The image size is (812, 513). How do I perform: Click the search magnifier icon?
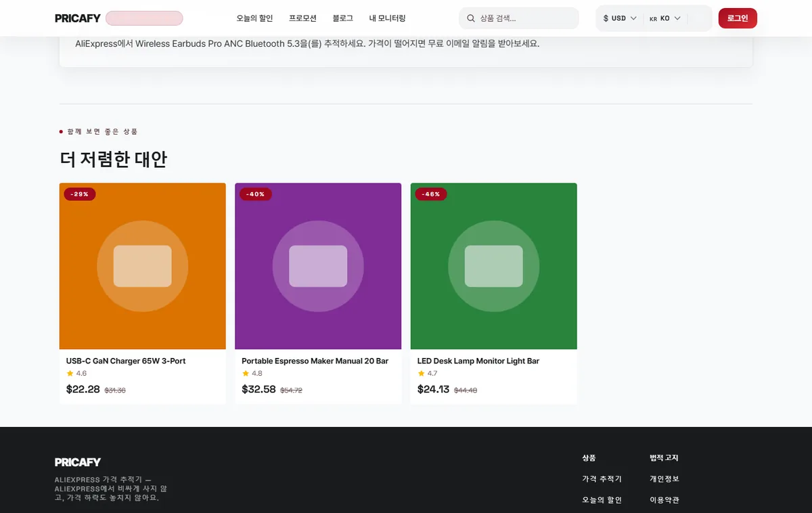(471, 18)
